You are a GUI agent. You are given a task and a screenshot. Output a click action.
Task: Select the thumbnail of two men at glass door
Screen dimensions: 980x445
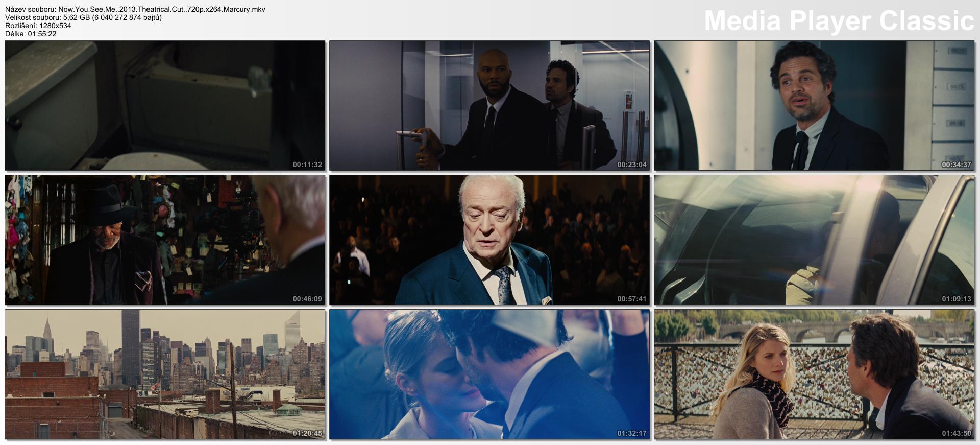coord(489,105)
